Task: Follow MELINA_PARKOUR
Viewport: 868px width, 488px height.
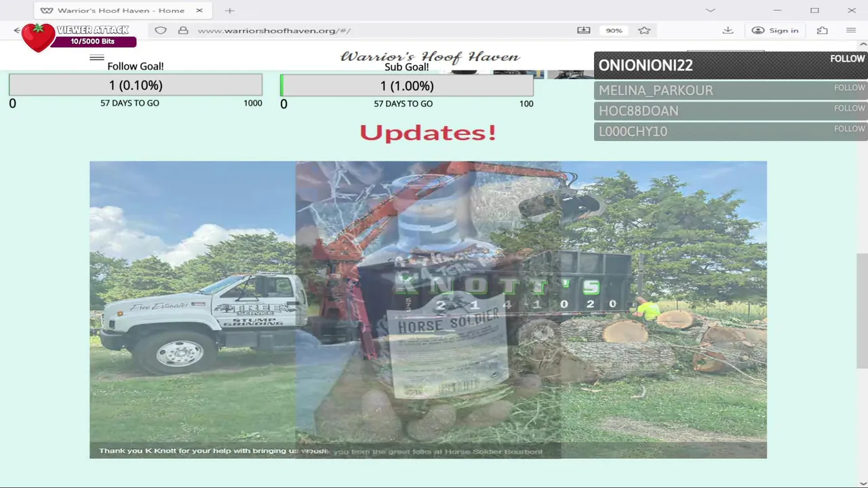Action: click(x=850, y=87)
